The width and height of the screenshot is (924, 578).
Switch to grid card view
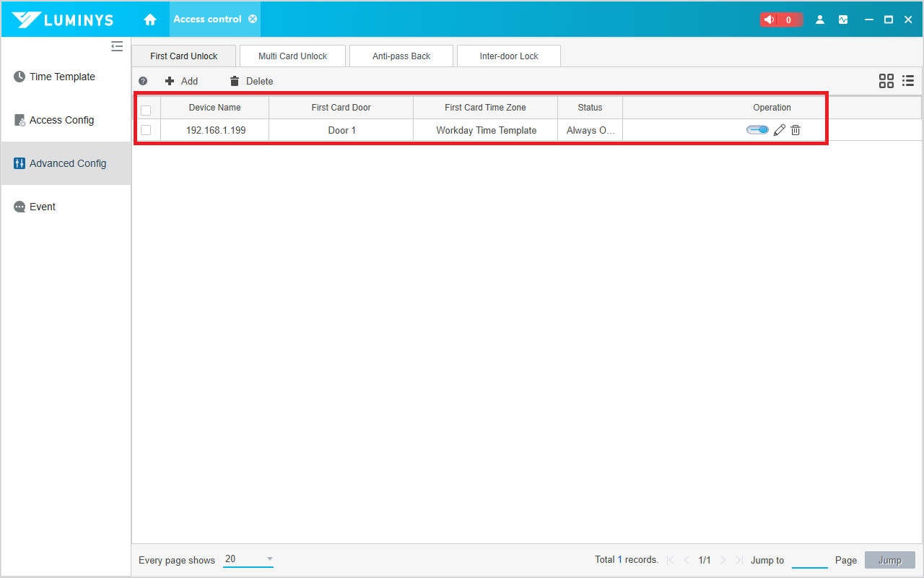point(886,81)
